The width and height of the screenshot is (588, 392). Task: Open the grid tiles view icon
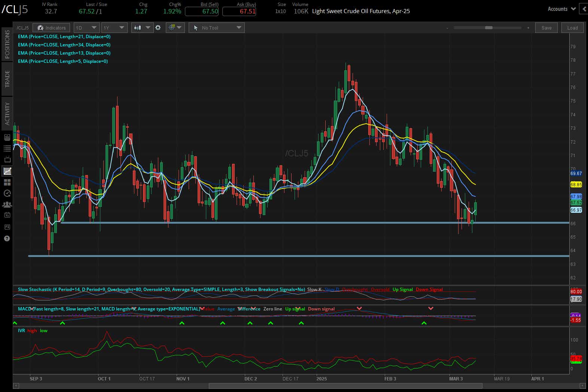[7, 183]
